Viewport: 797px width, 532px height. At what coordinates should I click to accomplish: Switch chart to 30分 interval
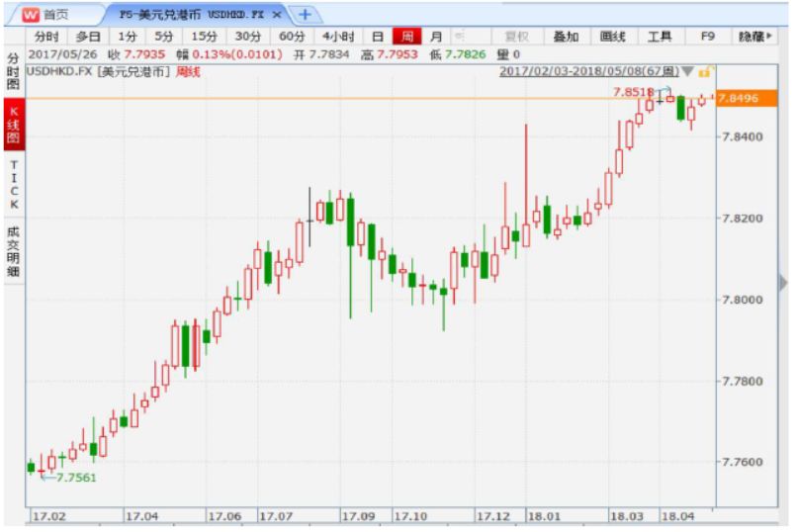(248, 37)
